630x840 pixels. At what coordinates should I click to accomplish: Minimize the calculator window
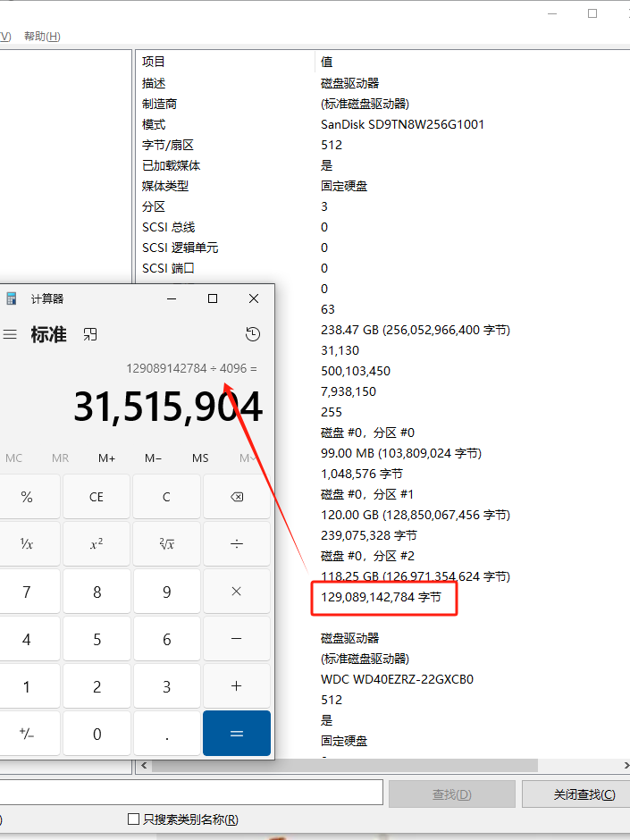coord(172,298)
